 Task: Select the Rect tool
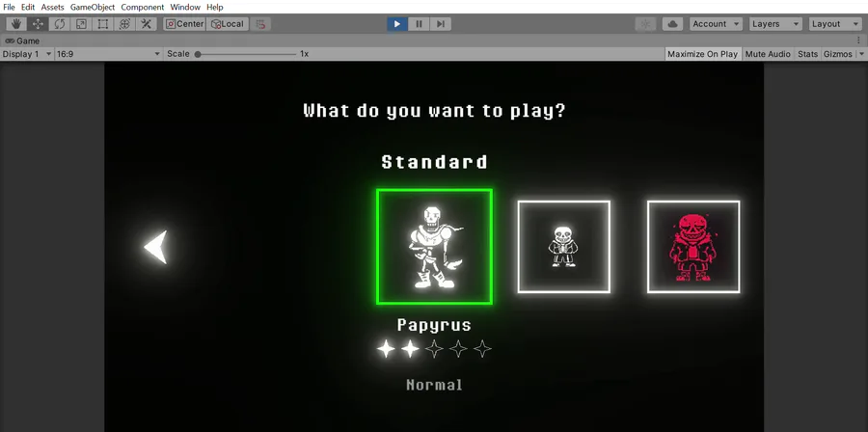point(102,24)
